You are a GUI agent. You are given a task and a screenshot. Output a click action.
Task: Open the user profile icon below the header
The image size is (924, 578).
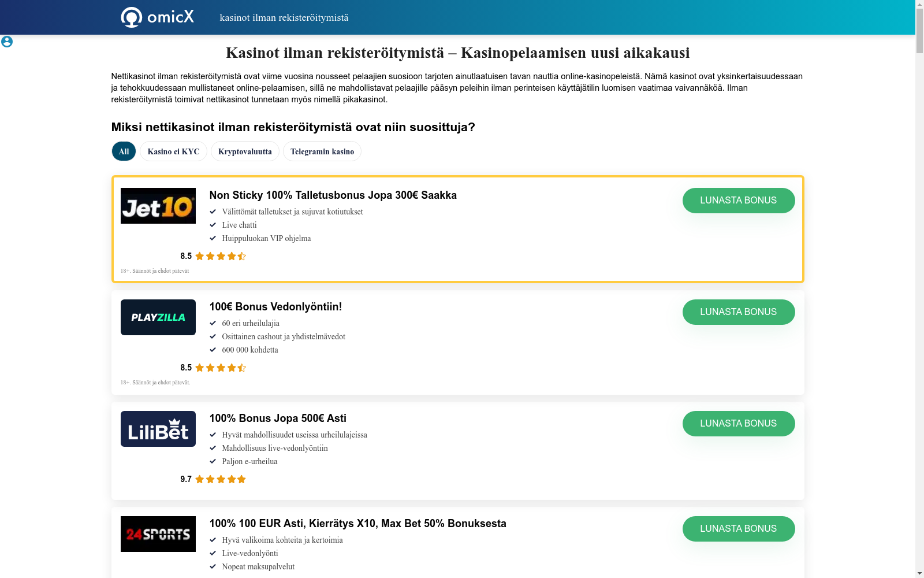pyautogui.click(x=7, y=42)
